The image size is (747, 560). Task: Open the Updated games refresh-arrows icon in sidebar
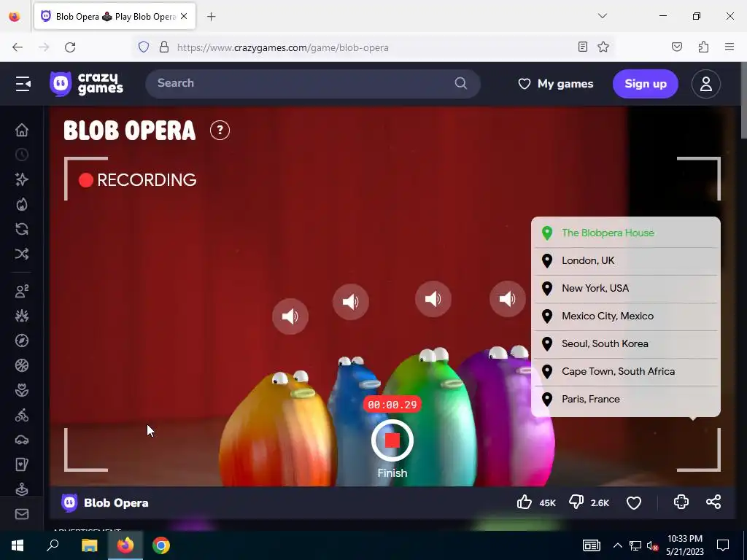point(21,229)
